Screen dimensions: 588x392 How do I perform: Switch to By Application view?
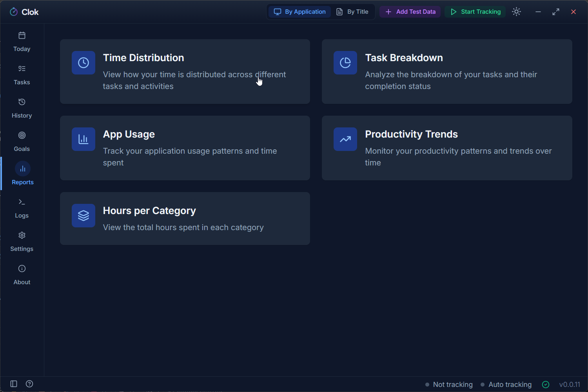(300, 12)
